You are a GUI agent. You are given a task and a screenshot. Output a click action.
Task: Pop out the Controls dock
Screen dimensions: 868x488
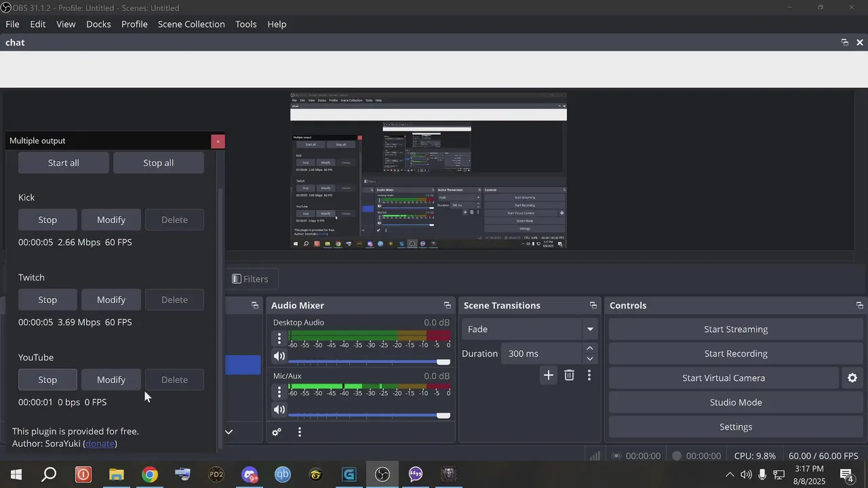pos(860,306)
